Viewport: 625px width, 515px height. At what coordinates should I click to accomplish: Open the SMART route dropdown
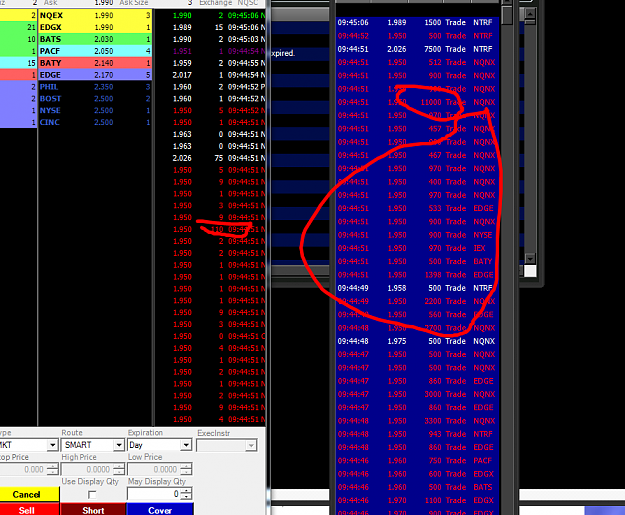coord(119,445)
